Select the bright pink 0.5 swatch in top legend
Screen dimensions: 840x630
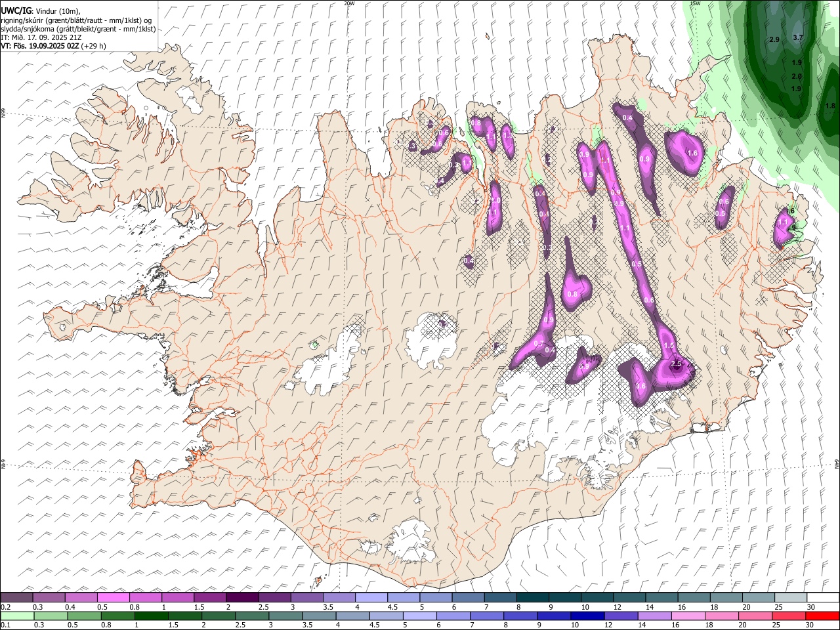[114, 597]
